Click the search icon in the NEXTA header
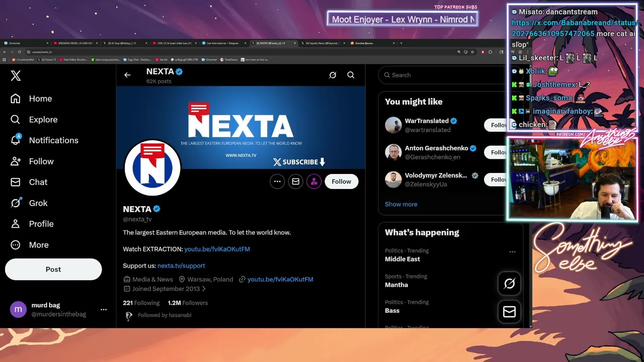This screenshot has width=644, height=362. click(351, 75)
